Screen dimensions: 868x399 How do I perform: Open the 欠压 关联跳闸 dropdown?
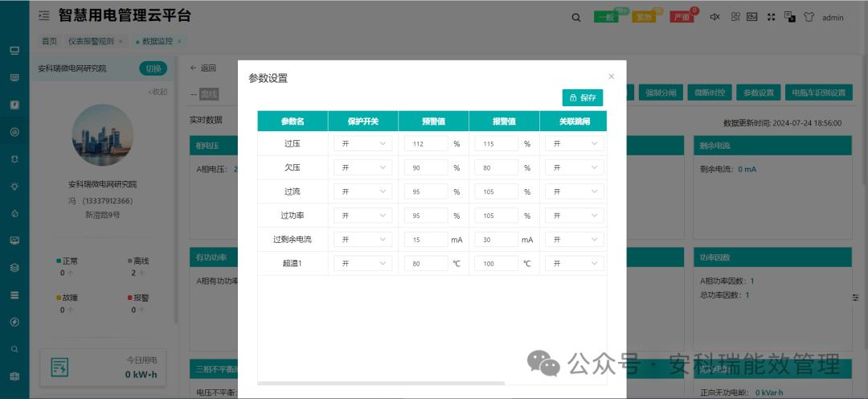click(575, 167)
